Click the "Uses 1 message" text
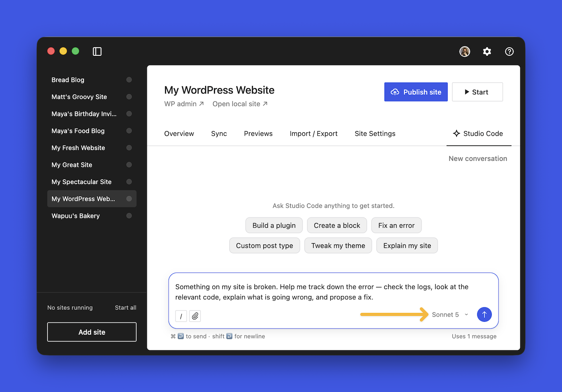This screenshot has width=562, height=392. pyautogui.click(x=474, y=336)
